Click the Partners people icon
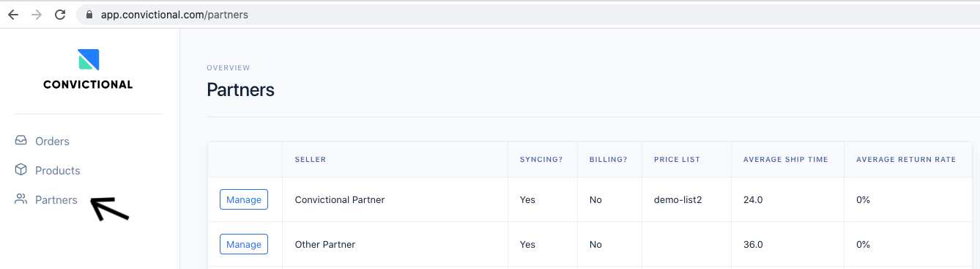 [x=21, y=199]
